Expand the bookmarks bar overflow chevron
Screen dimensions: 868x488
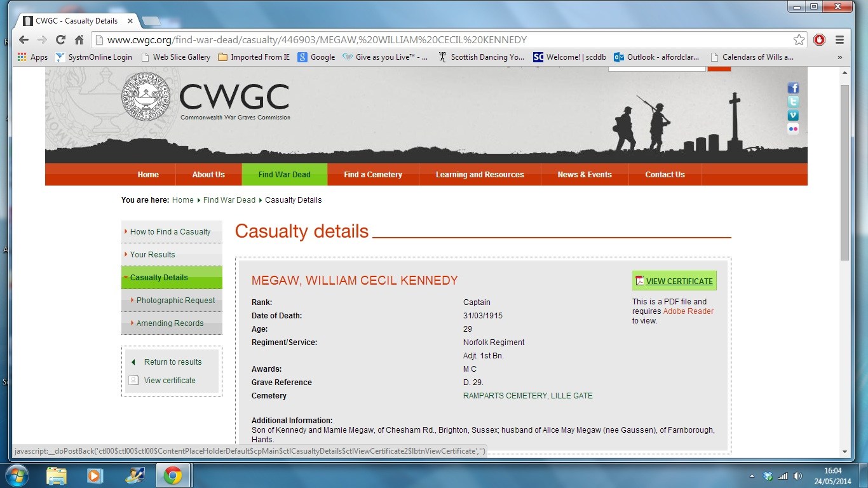(x=839, y=57)
